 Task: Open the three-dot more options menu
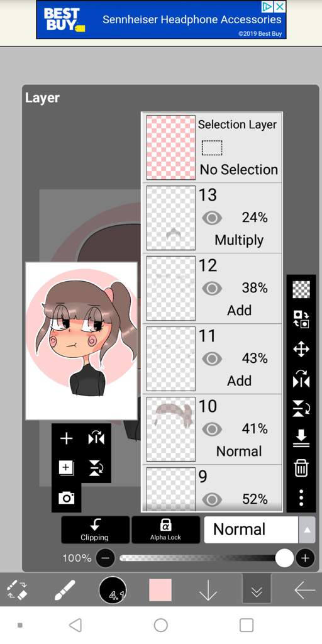click(301, 497)
